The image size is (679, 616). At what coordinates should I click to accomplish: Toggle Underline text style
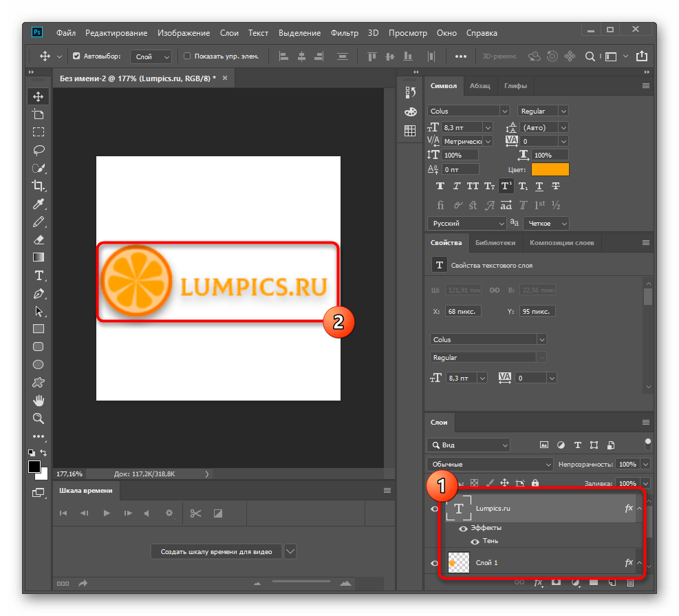point(539,187)
